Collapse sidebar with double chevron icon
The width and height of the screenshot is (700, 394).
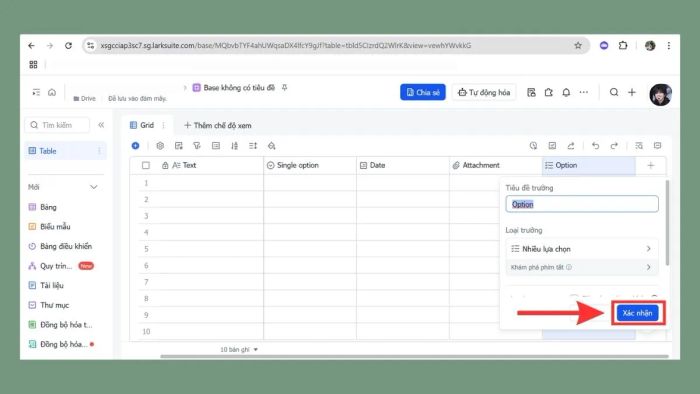101,125
